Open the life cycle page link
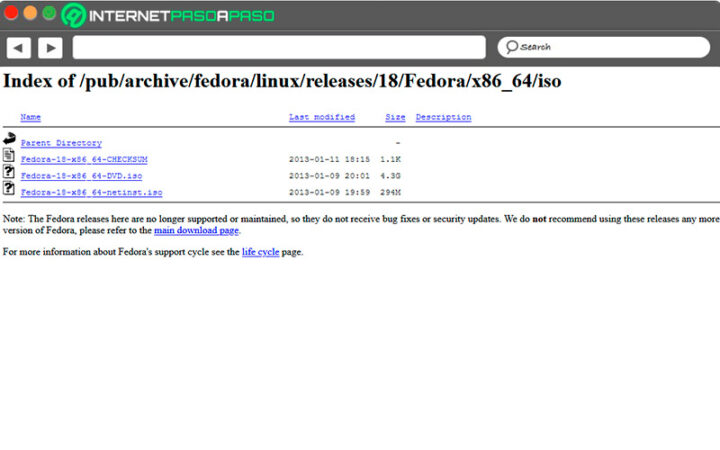The height and width of the screenshot is (450, 720). click(260, 252)
